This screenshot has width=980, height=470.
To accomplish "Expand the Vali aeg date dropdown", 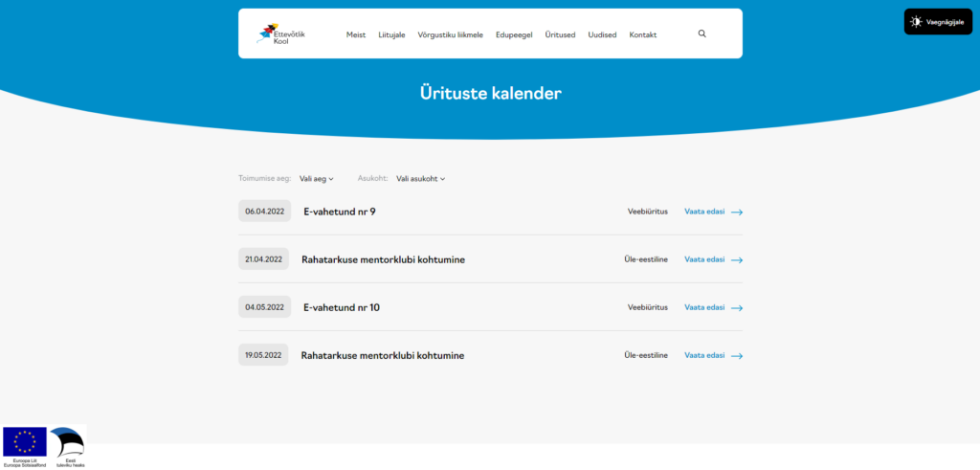I will tap(316, 178).
